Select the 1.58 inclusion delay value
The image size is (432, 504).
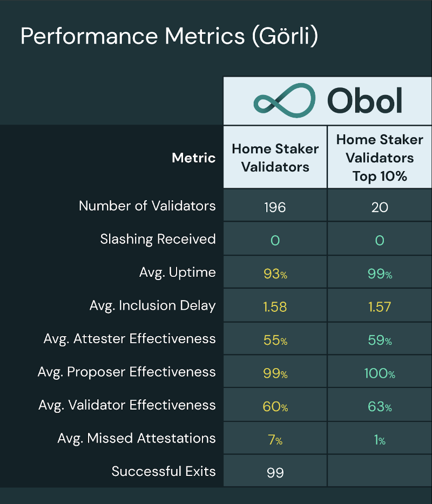[x=275, y=307]
